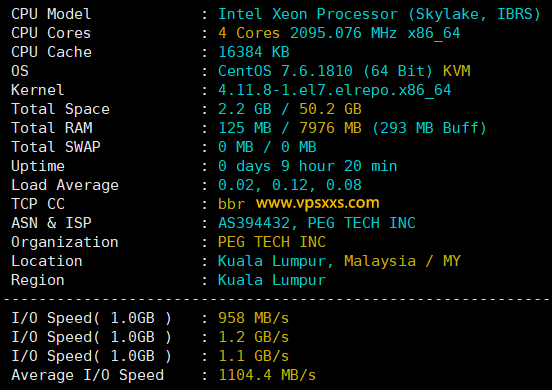552x390 pixels.
Task: Select the '0 MB / 0 MB' swap value
Action: click(267, 147)
